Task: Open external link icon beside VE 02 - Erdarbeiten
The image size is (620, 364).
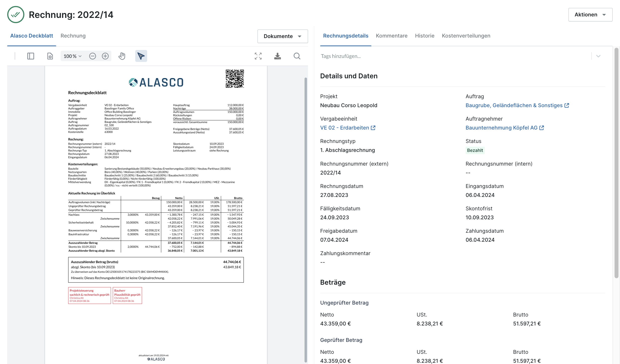Action: tap(373, 128)
